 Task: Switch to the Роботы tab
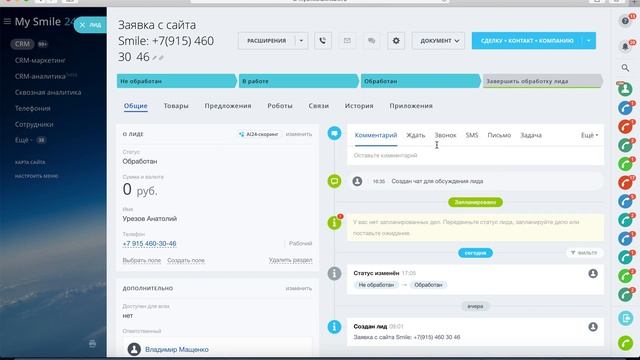[x=280, y=106]
